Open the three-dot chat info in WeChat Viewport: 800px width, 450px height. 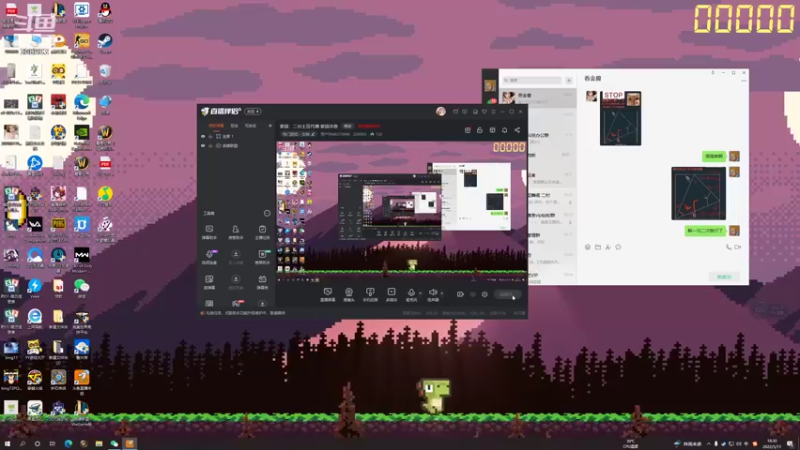point(744,81)
